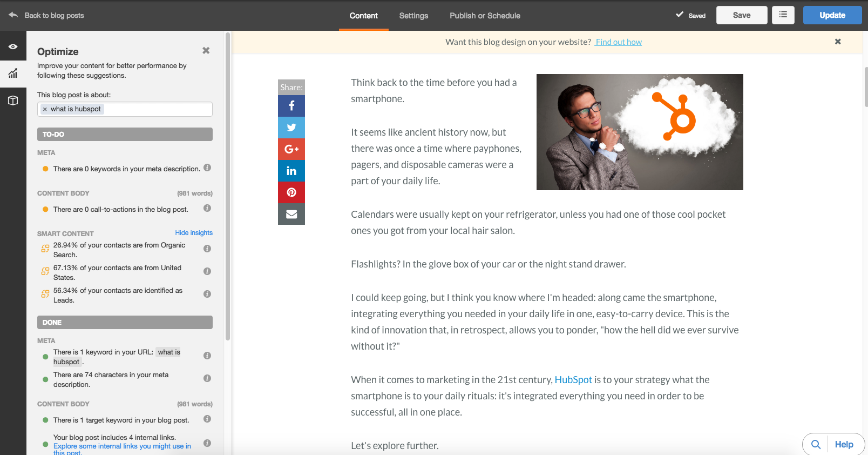Share on Facebook icon
Viewport: 868px width, 455px height.
291,106
